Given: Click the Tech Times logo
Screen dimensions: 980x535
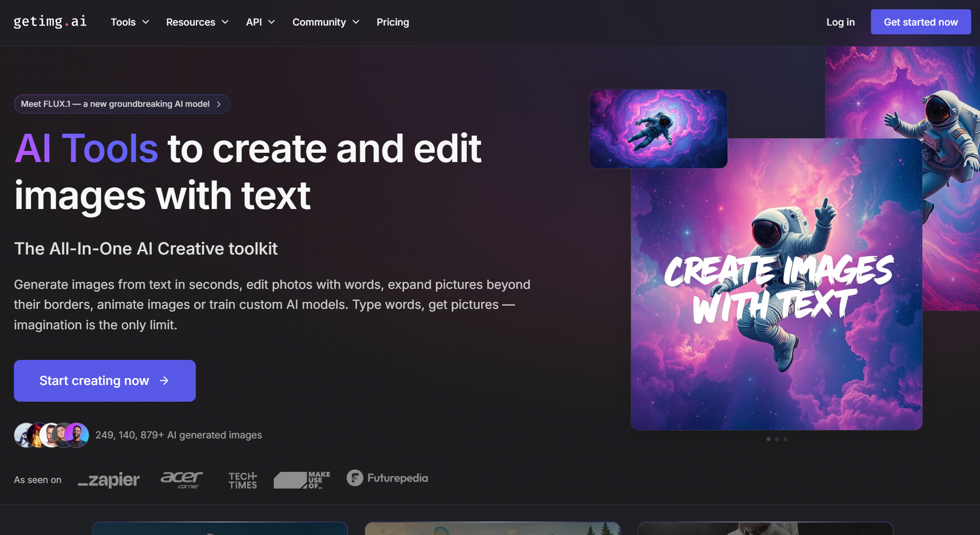Looking at the screenshot, I should tap(243, 480).
